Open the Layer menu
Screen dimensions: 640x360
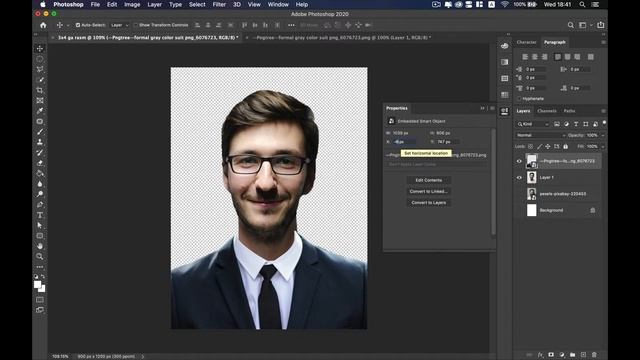[x=154, y=4]
